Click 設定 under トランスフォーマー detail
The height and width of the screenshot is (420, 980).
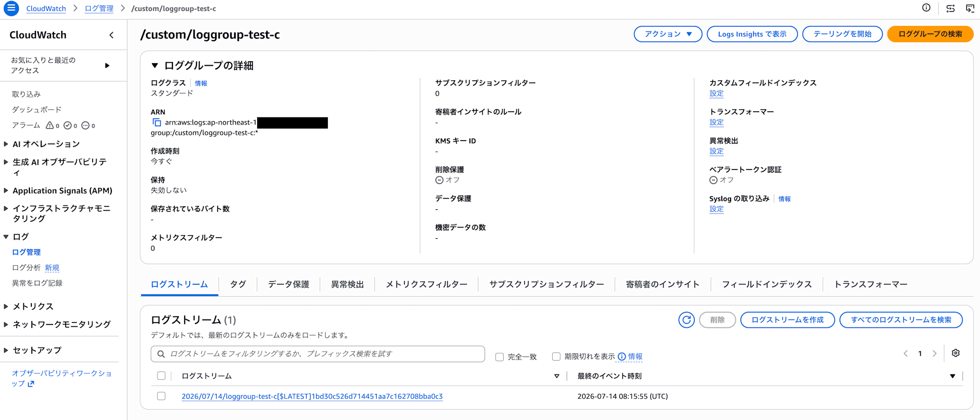pyautogui.click(x=716, y=122)
